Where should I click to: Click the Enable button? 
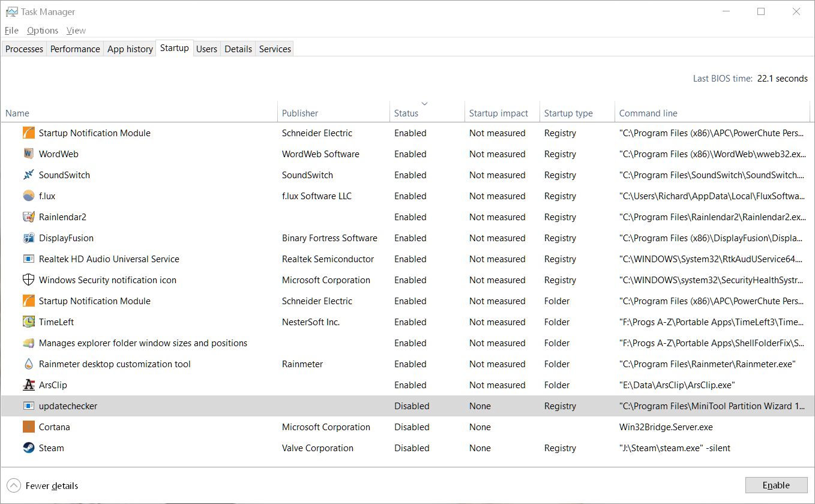(777, 485)
